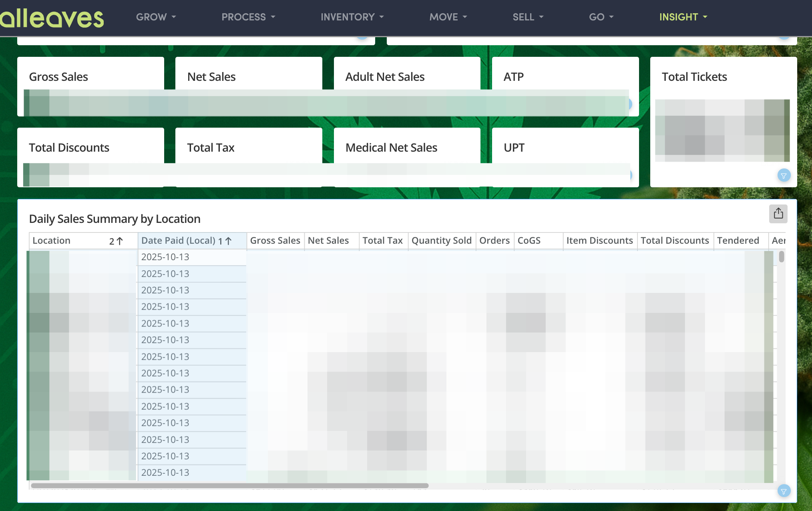This screenshot has height=511, width=812.
Task: Open the GO dropdown menu
Action: tap(601, 17)
